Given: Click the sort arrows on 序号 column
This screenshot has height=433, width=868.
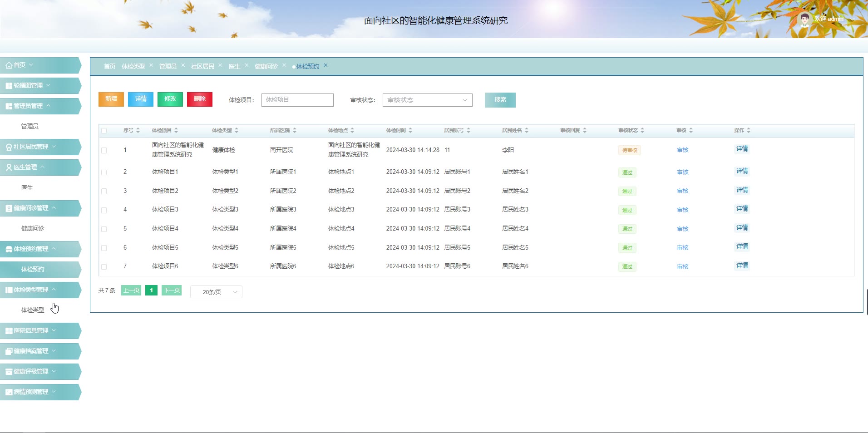Looking at the screenshot, I should pos(138,130).
